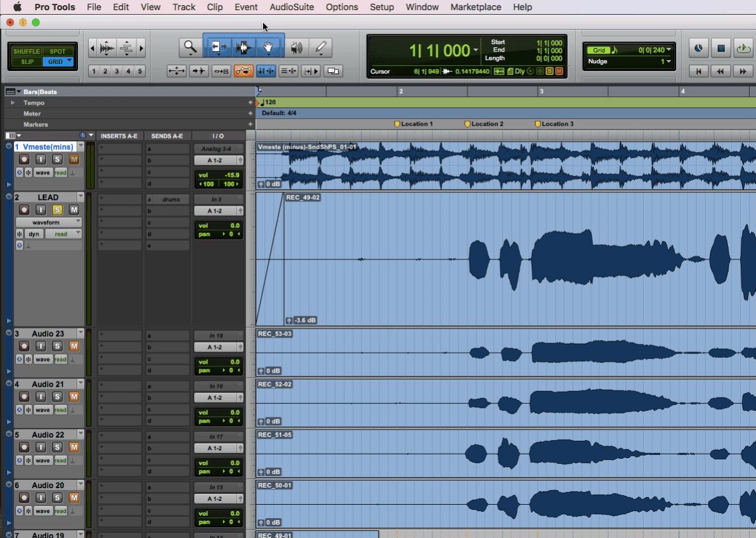The width and height of the screenshot is (756, 538).
Task: Toggle Insertion Follows Playback icon
Action: pyautogui.click(x=310, y=71)
